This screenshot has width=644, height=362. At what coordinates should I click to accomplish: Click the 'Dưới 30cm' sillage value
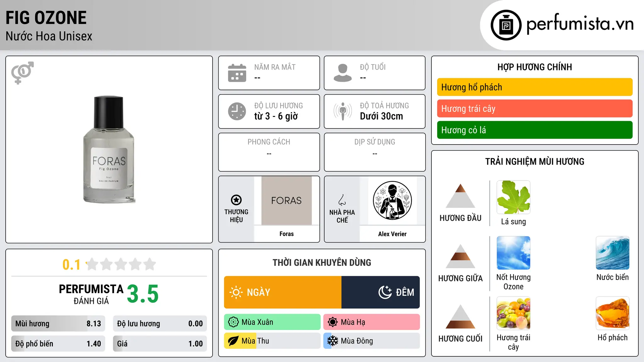[x=381, y=116]
